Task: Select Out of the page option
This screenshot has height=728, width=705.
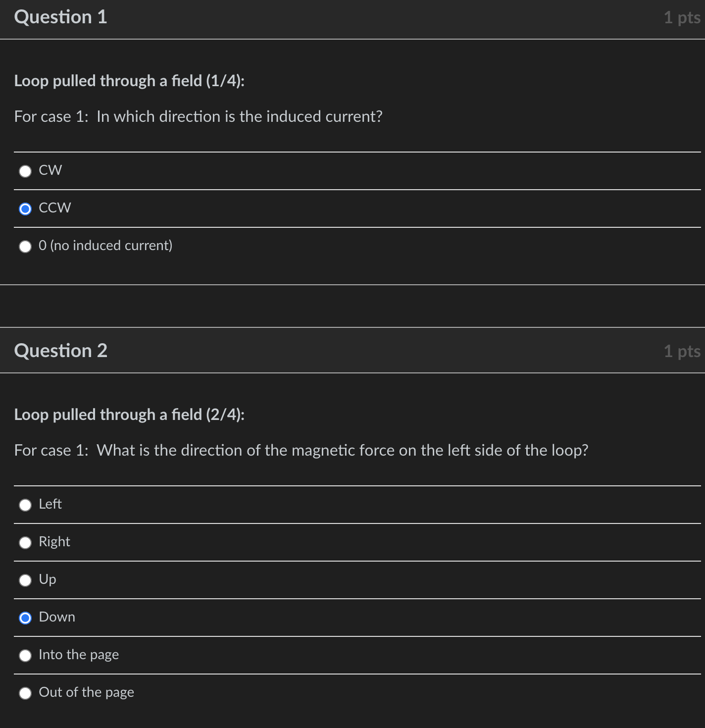Action: 25,693
